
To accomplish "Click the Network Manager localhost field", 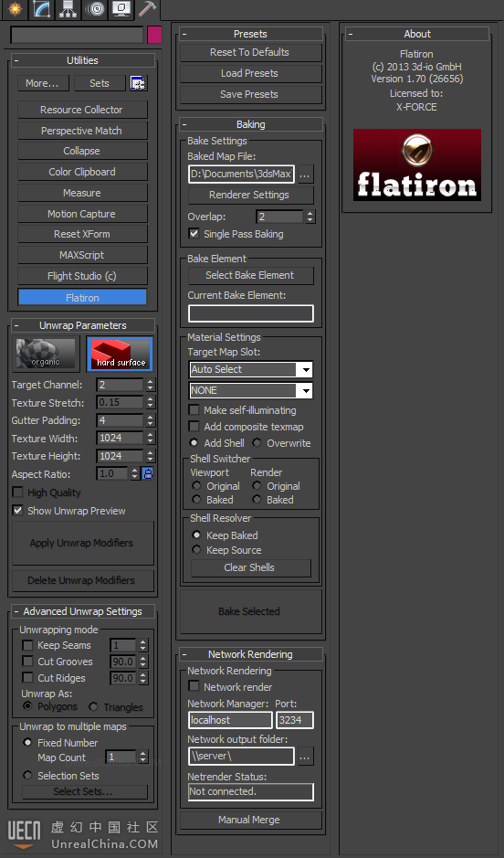I will point(230,720).
